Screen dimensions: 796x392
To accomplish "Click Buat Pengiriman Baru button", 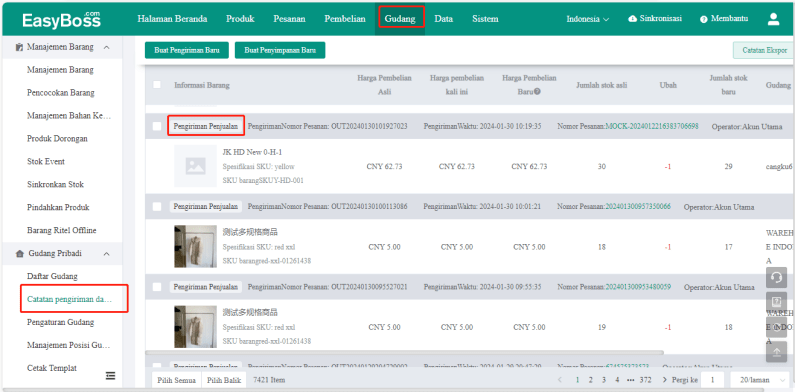I will [x=187, y=50].
